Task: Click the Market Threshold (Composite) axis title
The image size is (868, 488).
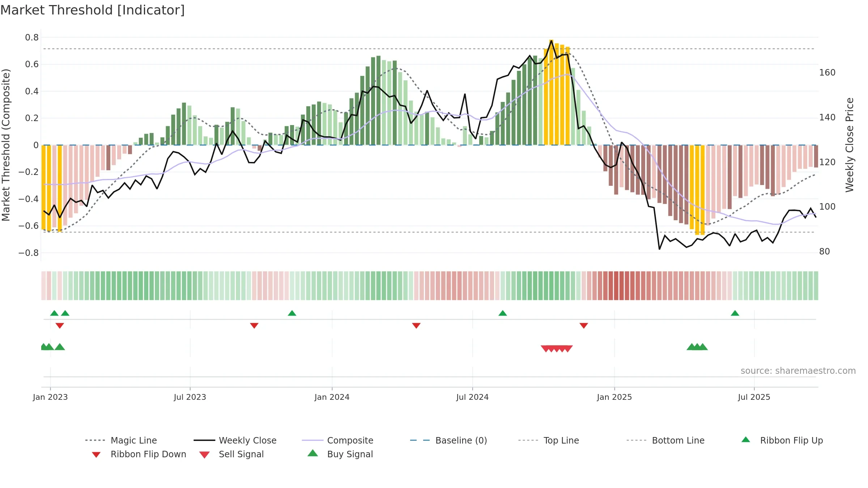Action: 6,145
